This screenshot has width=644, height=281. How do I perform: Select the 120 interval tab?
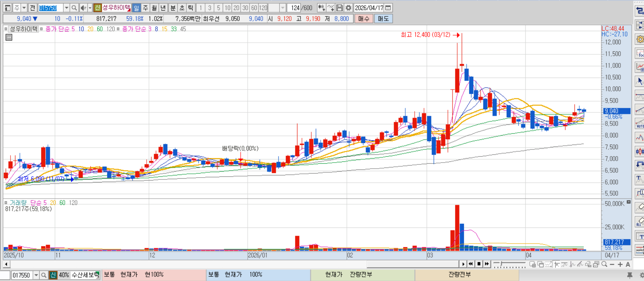[263, 8]
